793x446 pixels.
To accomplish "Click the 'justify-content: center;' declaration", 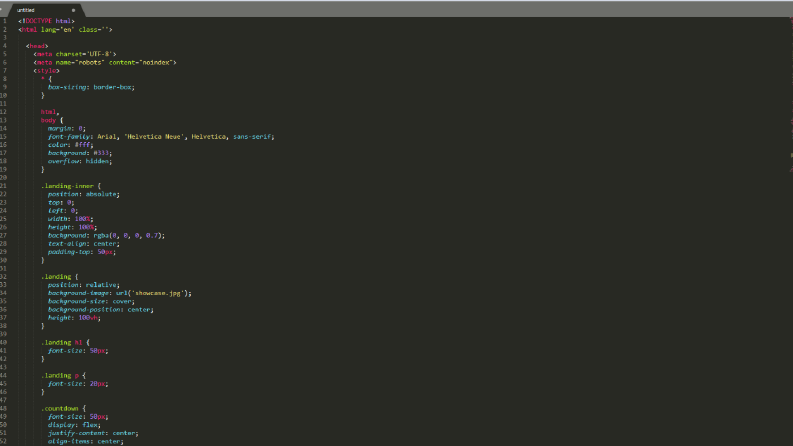I will tap(93, 433).
